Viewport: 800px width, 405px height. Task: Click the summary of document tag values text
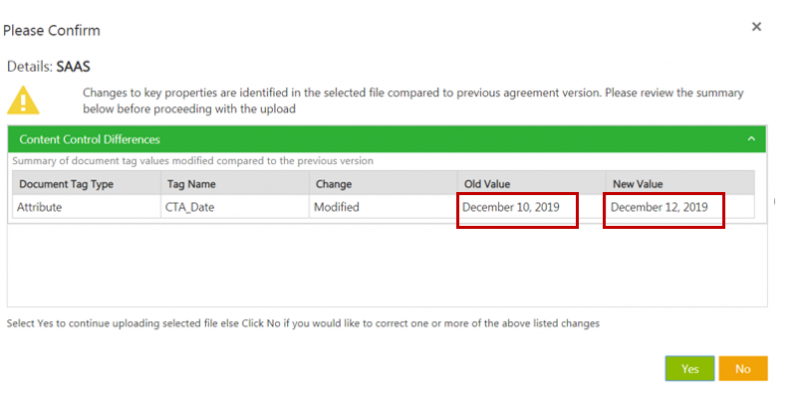pos(190,161)
